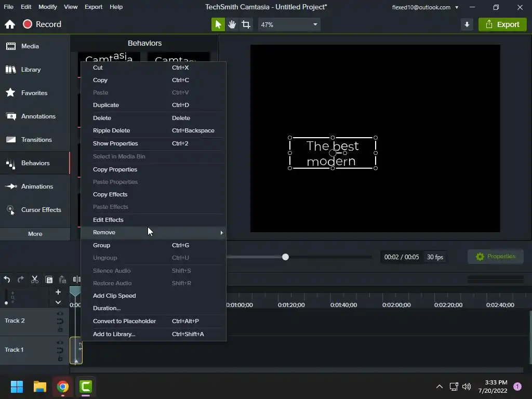Viewport: 532px width, 399px height.
Task: Open the 47% canvas zoom dropdown
Action: (x=289, y=24)
